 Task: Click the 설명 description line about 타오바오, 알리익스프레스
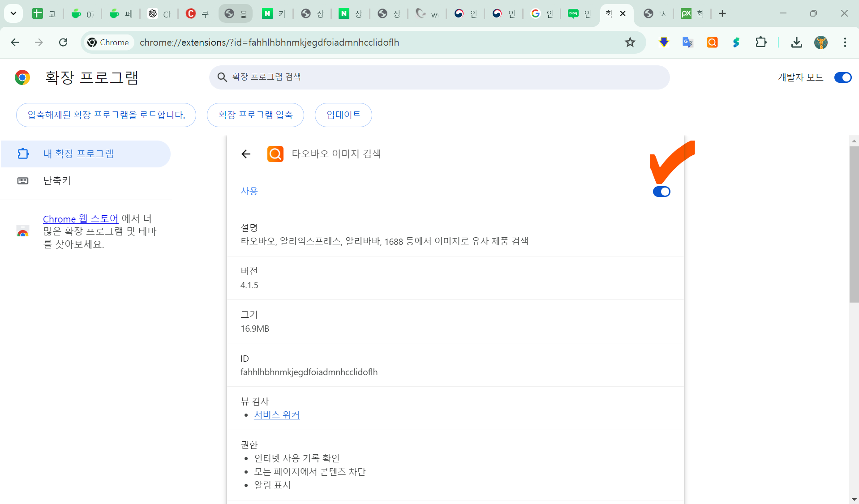coord(385,241)
